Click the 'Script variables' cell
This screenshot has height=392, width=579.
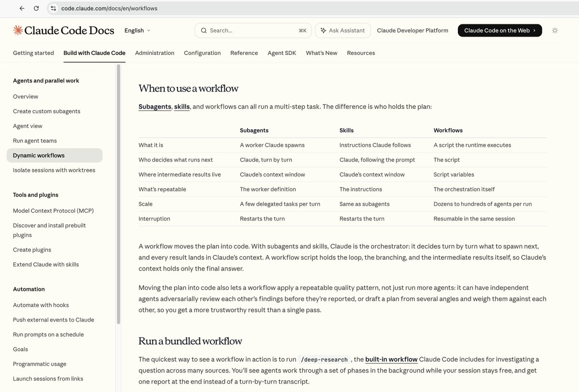point(454,175)
